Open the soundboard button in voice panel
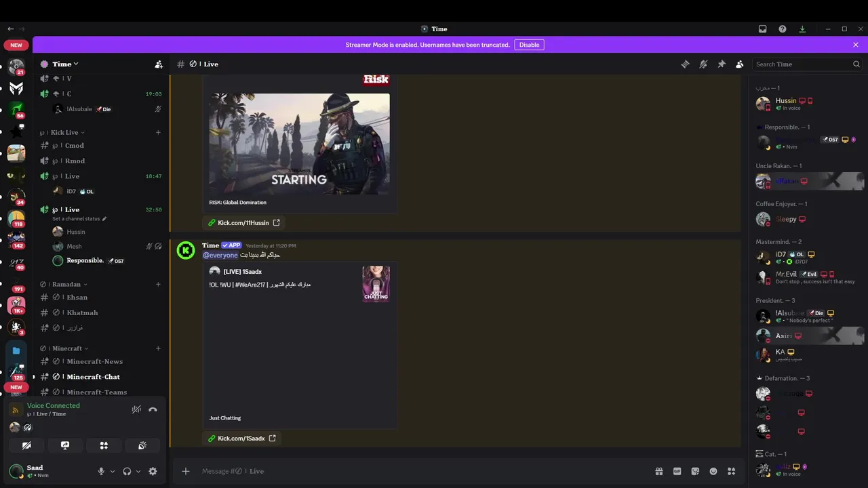 coord(142,445)
